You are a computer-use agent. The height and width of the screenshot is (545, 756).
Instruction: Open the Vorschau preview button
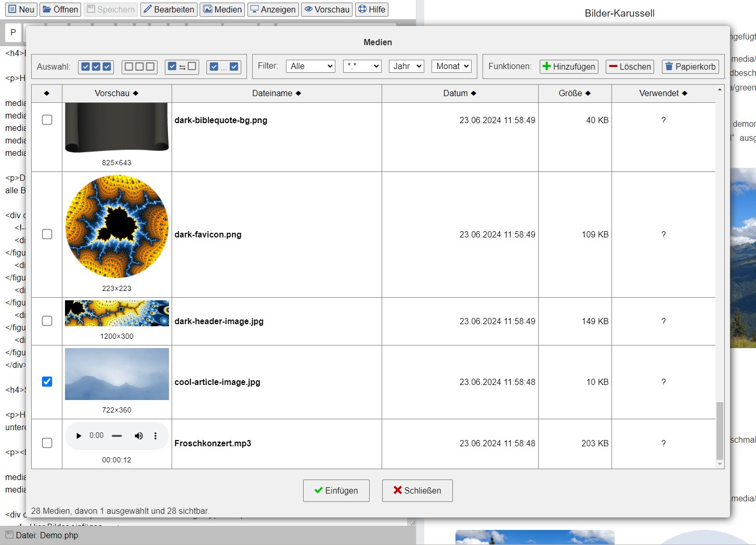click(x=327, y=9)
